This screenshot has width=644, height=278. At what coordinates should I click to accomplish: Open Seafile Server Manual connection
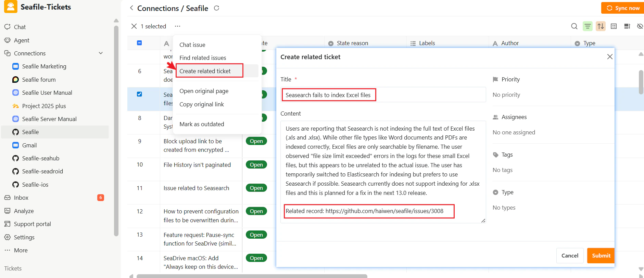point(49,119)
